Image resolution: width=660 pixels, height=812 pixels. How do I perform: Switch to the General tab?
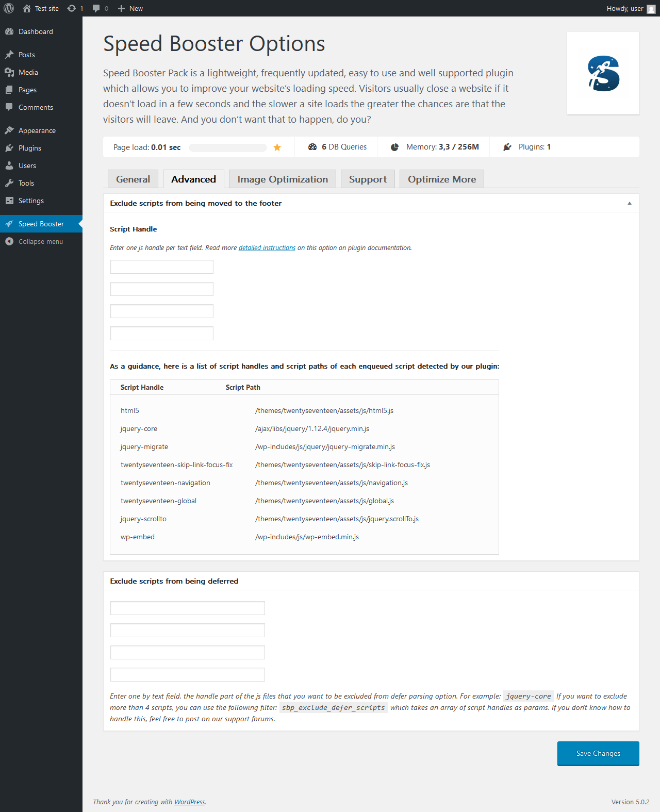[133, 179]
